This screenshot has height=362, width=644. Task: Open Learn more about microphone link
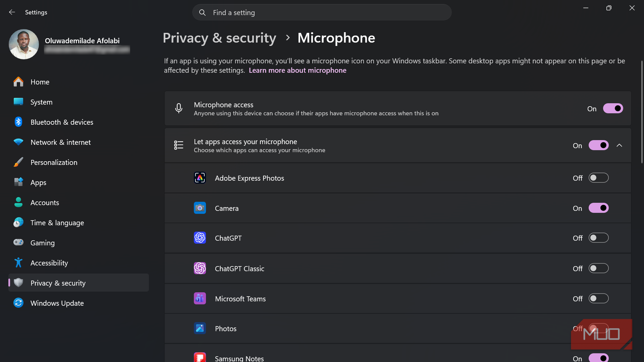[298, 70]
